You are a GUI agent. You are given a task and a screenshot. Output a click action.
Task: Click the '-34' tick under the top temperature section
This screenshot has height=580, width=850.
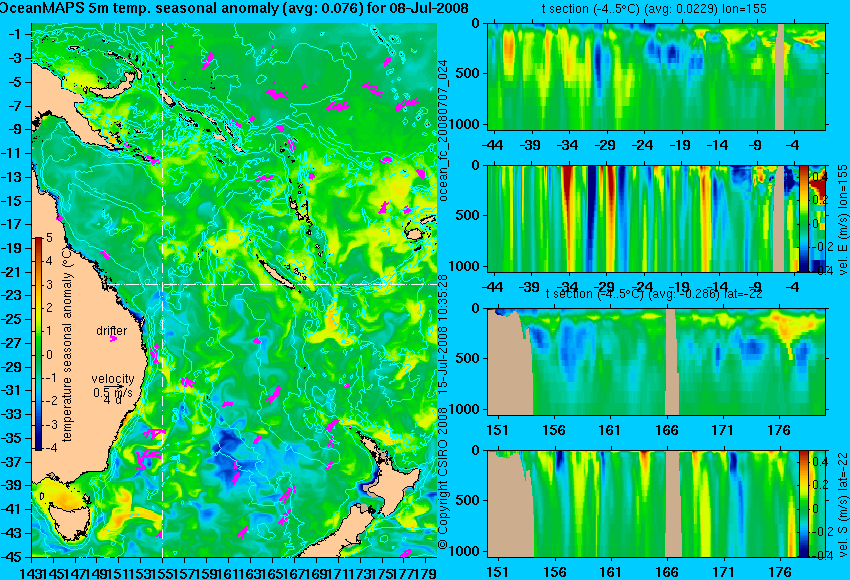coord(568,145)
